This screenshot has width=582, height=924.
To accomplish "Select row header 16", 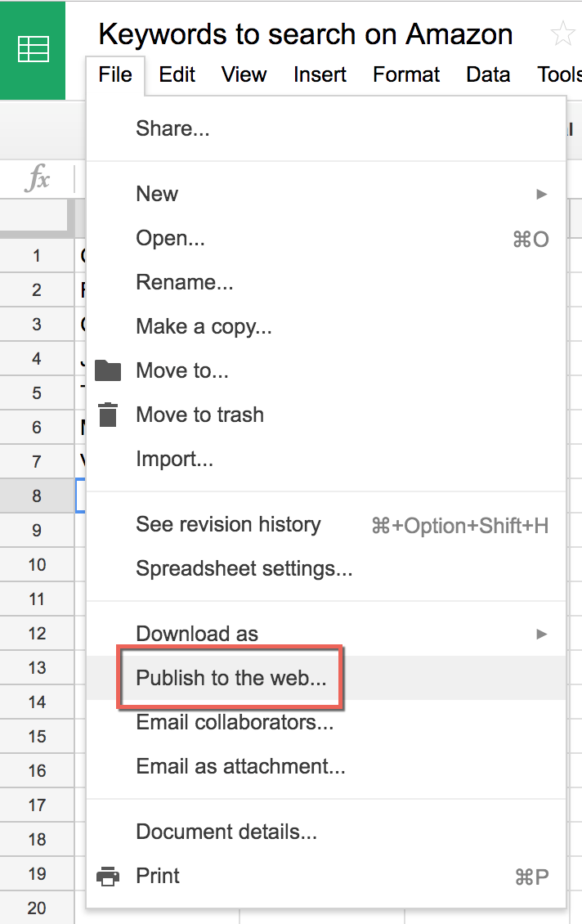I will click(37, 771).
